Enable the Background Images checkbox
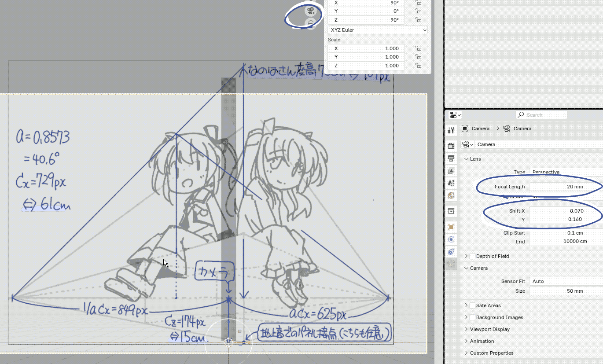This screenshot has width=603, height=364. coord(472,317)
